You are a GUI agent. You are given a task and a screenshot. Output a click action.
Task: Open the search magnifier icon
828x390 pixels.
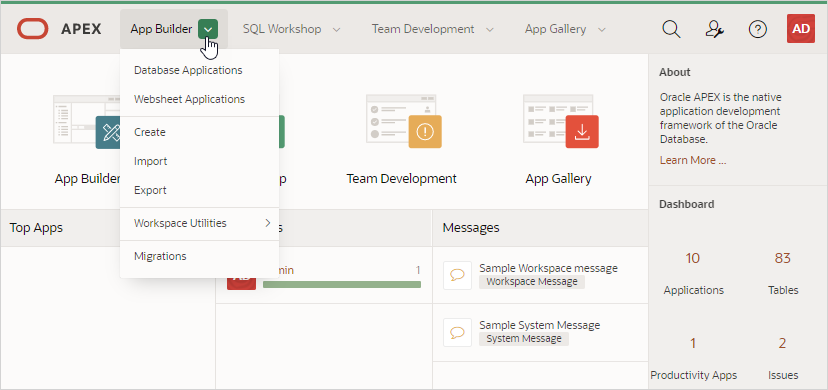point(671,29)
